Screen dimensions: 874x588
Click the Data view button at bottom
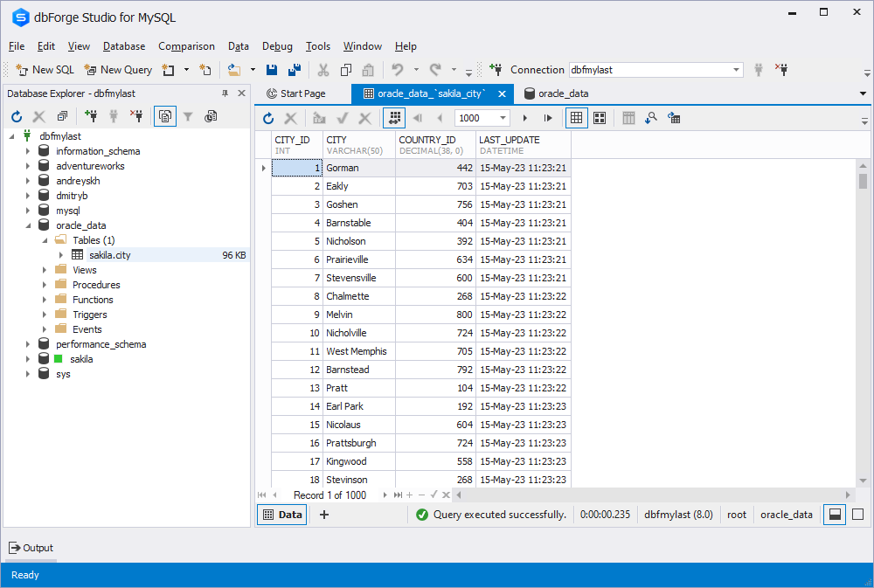click(282, 515)
